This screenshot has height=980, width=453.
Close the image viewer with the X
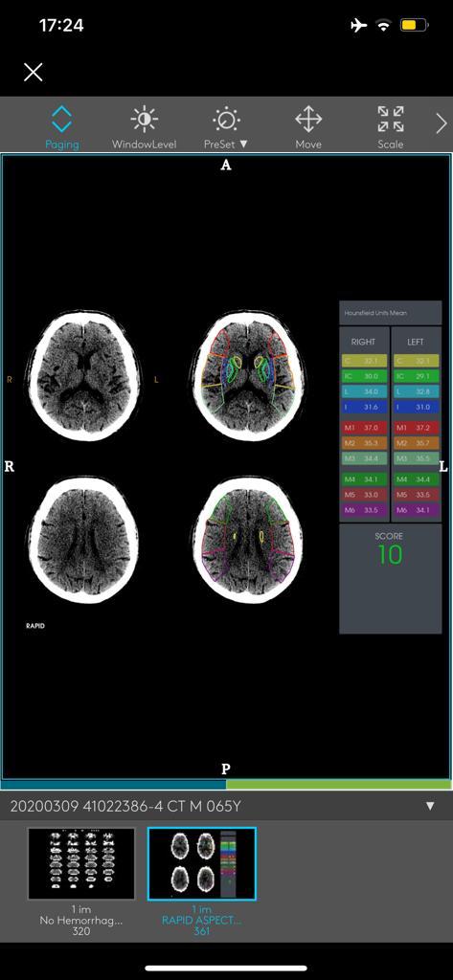tap(34, 72)
